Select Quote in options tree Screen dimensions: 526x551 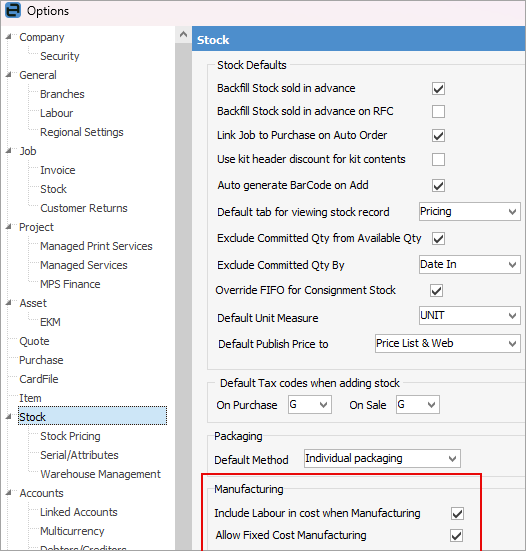coord(34,341)
